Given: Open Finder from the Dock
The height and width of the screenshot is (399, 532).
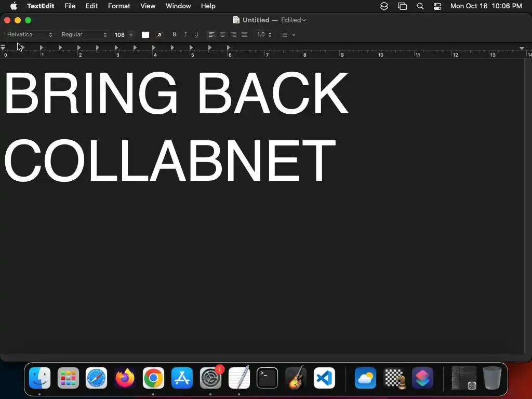Looking at the screenshot, I should click(39, 378).
